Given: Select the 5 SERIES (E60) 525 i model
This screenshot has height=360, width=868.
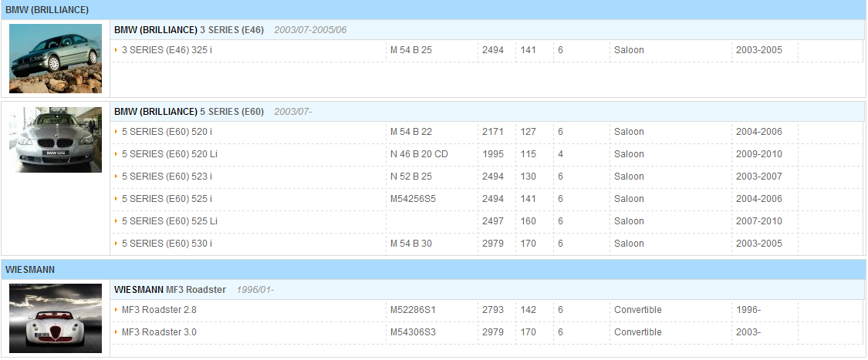Looking at the screenshot, I should [167, 199].
